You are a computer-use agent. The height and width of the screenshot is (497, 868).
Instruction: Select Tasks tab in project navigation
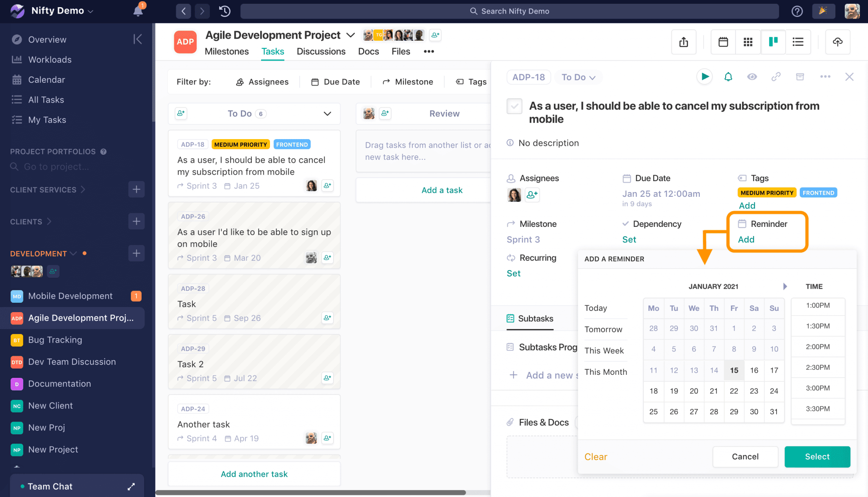pyautogui.click(x=272, y=51)
